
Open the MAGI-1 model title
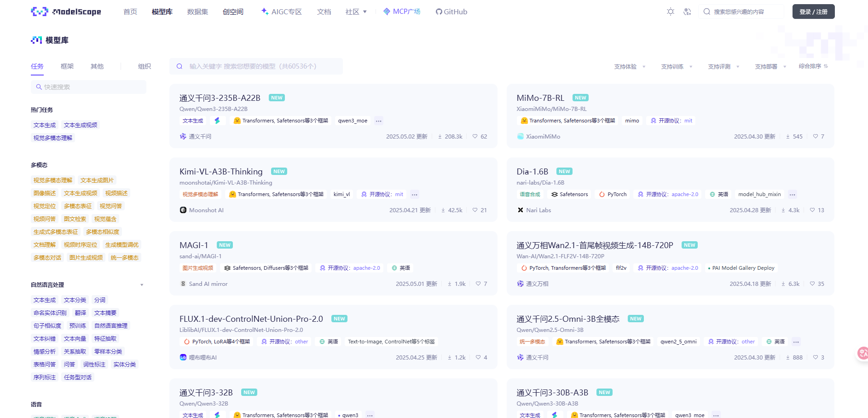pos(194,245)
